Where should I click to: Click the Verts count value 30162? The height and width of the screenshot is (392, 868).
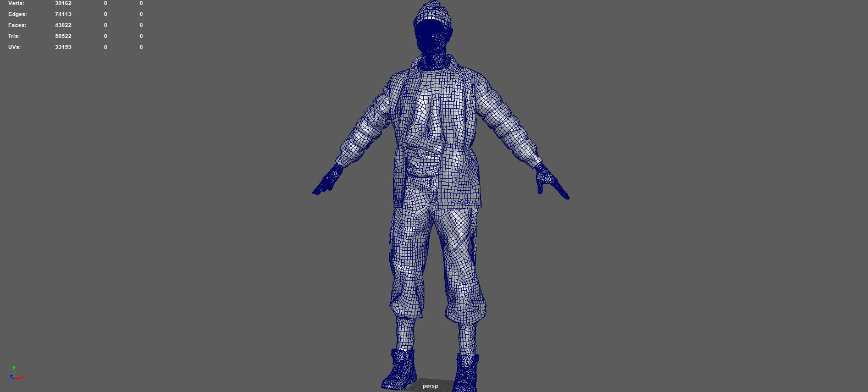(x=63, y=3)
